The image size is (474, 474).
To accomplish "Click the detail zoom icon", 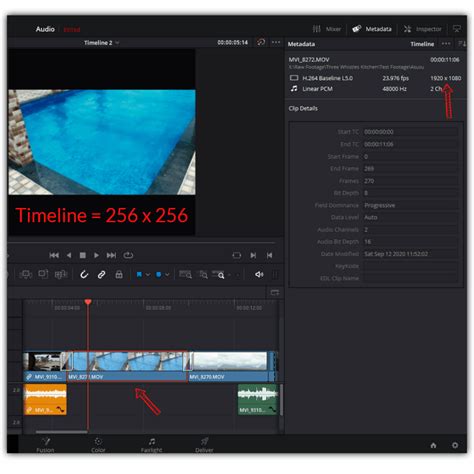I will point(203,275).
